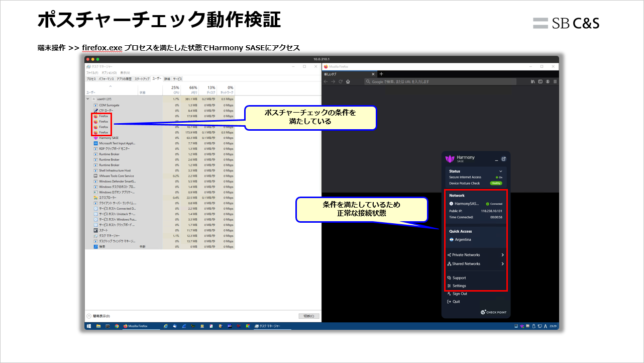Minimize the Harmony SASE panel
The image size is (644, 363).
(496, 159)
